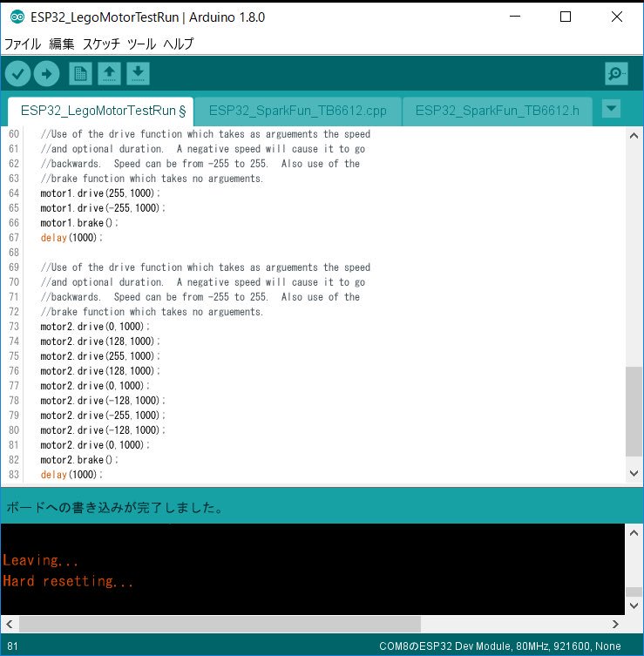The image size is (644, 656).
Task: Open the ツール menu
Action: click(x=141, y=44)
